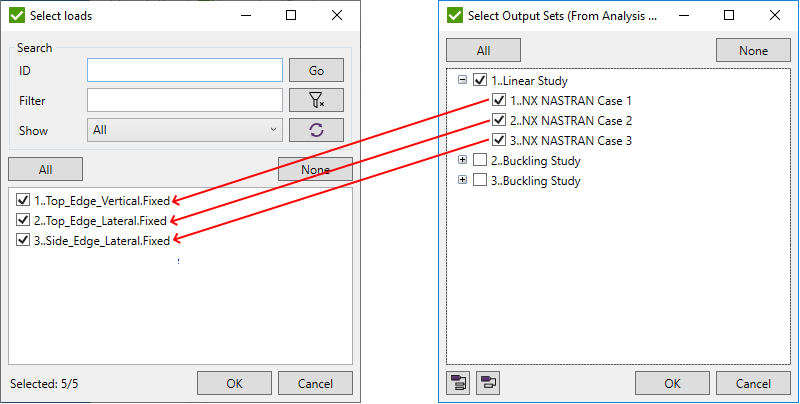
Task: Uncheck 1..Top_Edge_Vertical.Fixed load
Action: 24,200
